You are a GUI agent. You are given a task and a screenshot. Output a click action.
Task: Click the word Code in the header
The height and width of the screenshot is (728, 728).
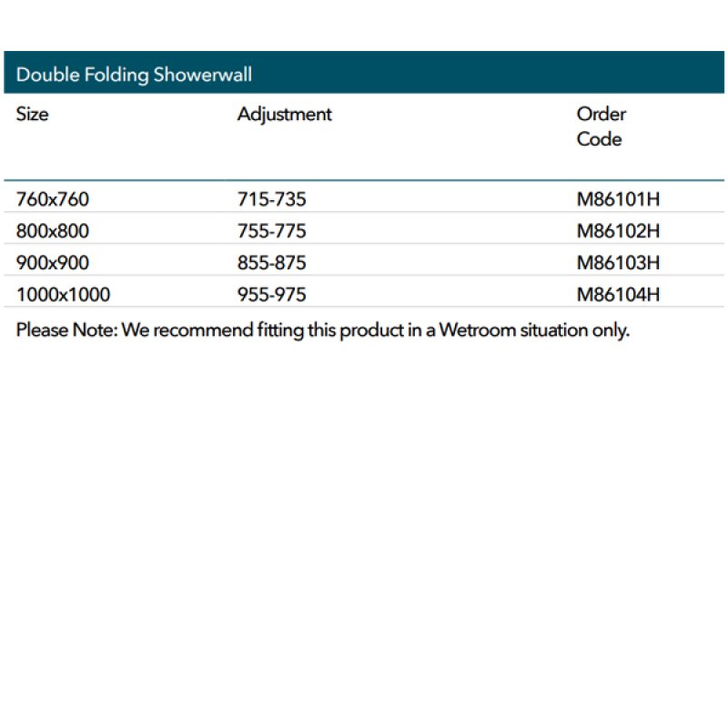[x=599, y=139]
